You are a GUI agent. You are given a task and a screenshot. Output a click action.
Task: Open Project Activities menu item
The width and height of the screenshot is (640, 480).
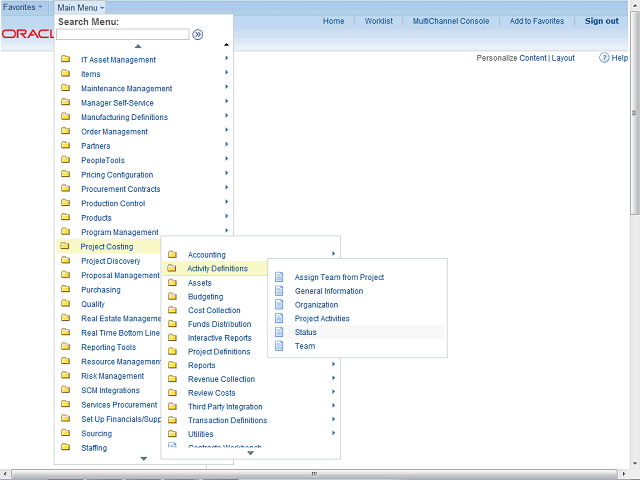point(322,318)
